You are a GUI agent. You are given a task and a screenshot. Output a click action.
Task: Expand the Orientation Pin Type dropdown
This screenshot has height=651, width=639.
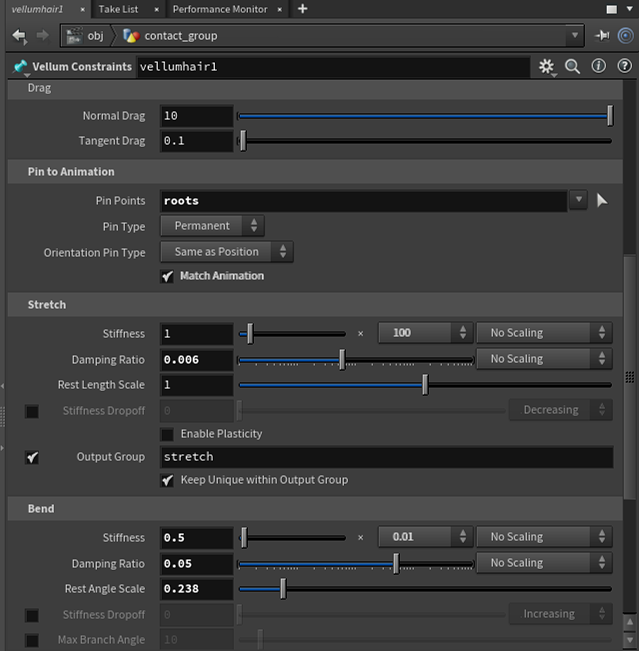click(227, 252)
